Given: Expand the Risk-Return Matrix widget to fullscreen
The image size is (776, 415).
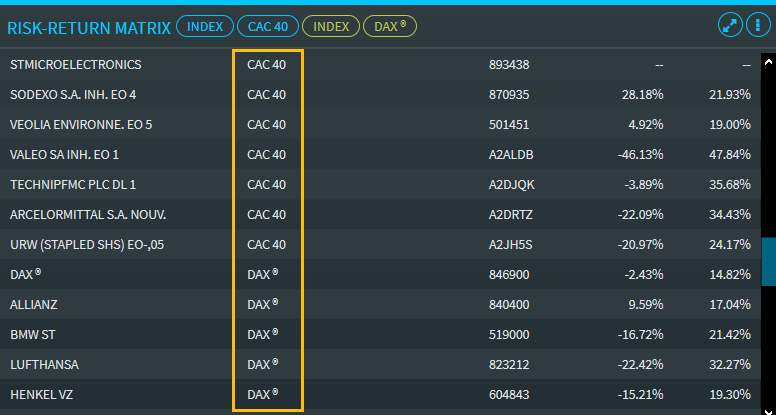Looking at the screenshot, I should point(729,25).
